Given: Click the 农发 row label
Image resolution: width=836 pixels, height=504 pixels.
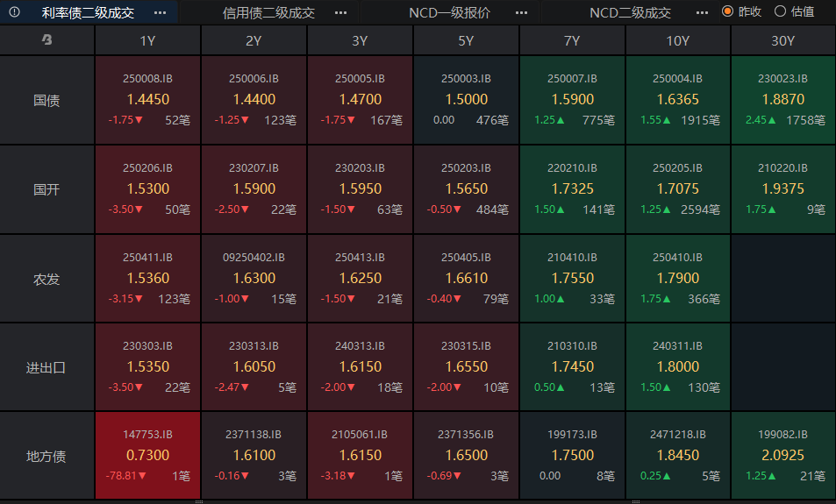Looking at the screenshot, I should click(x=46, y=279).
